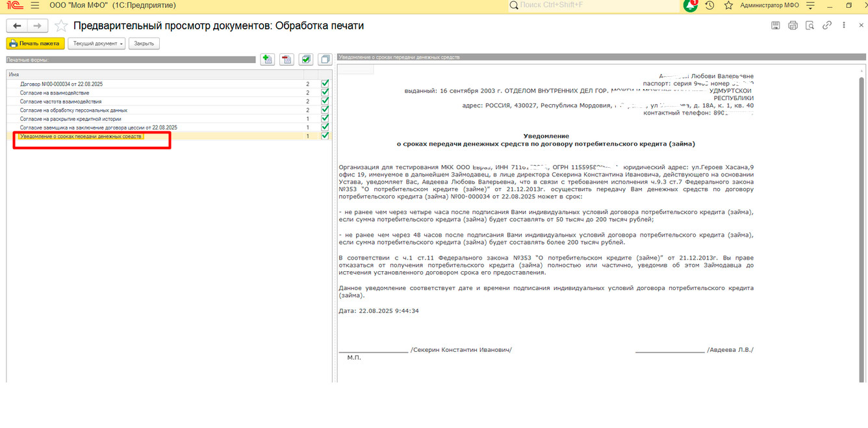Click signature name /Секерин Константин Иванович/
Screen dimensions: 868x428
coord(461,350)
